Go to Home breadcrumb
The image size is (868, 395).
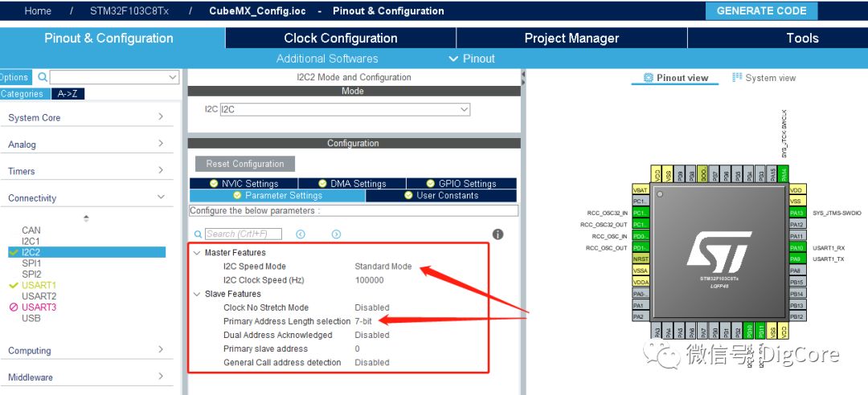point(38,11)
